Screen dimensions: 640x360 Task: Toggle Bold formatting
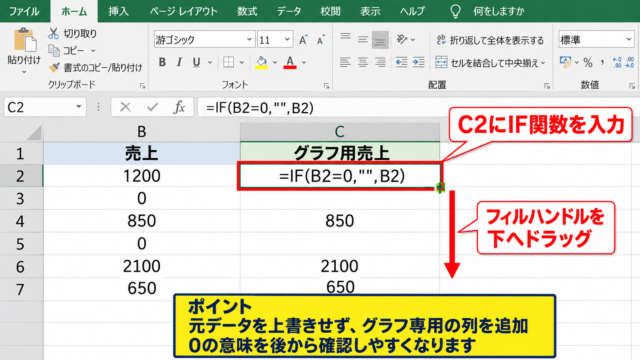tap(162, 62)
